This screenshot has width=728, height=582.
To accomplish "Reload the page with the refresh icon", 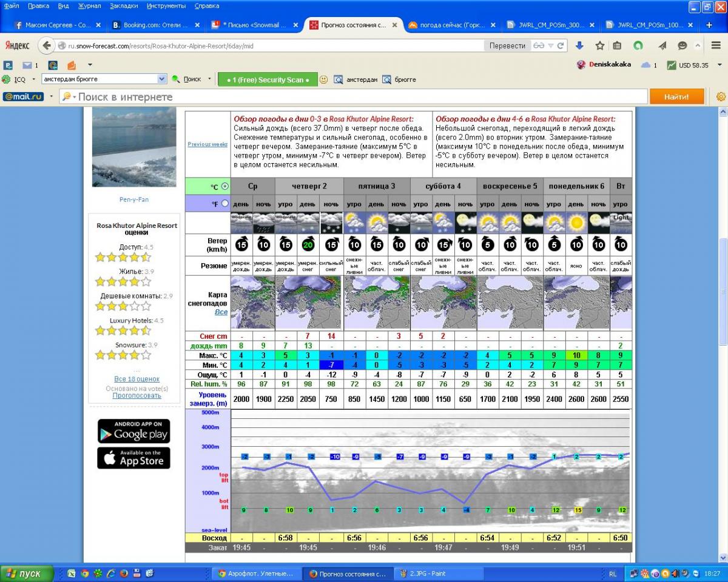I will coord(561,45).
